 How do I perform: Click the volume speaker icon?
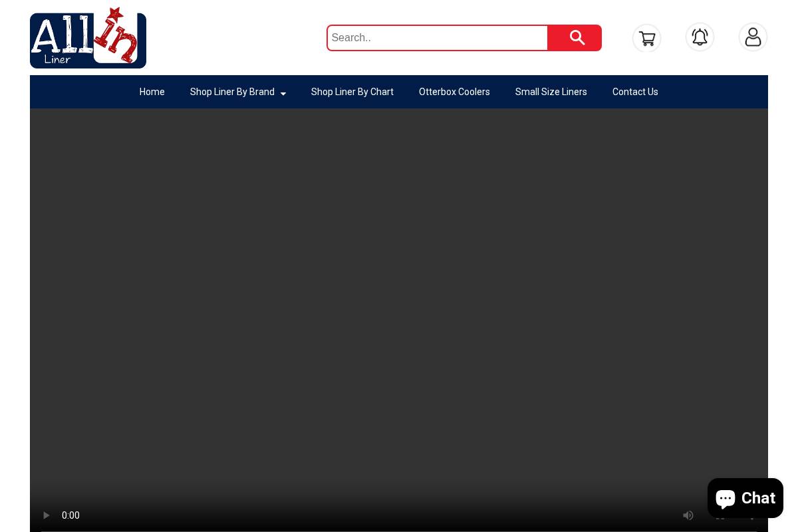pos(688,515)
